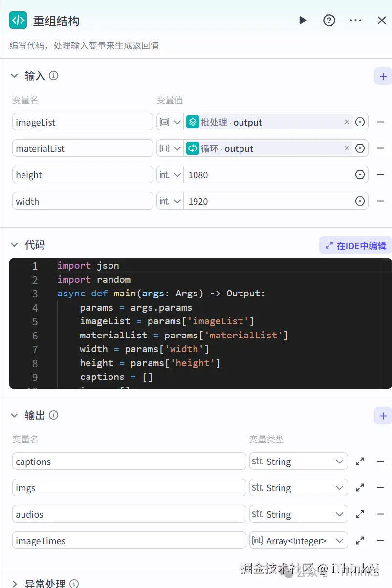The height and width of the screenshot is (588, 392).
Task: Open variable selector for width value
Action: [360, 201]
